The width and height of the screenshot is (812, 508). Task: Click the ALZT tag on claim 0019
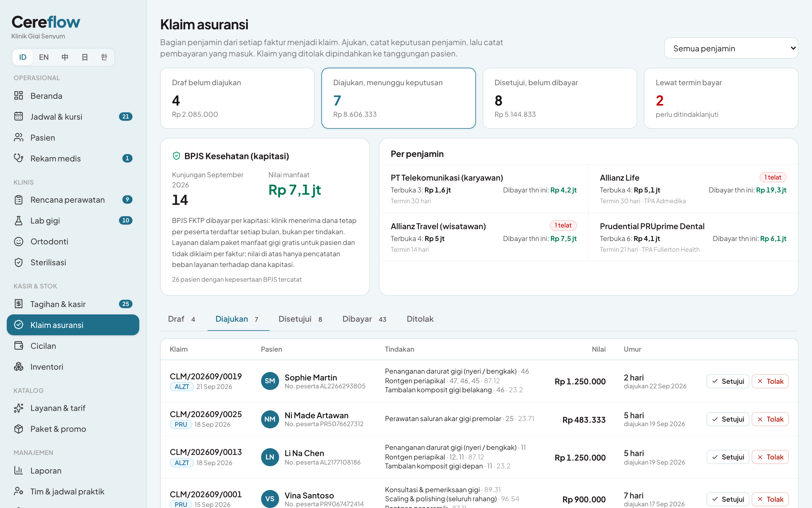pos(182,387)
